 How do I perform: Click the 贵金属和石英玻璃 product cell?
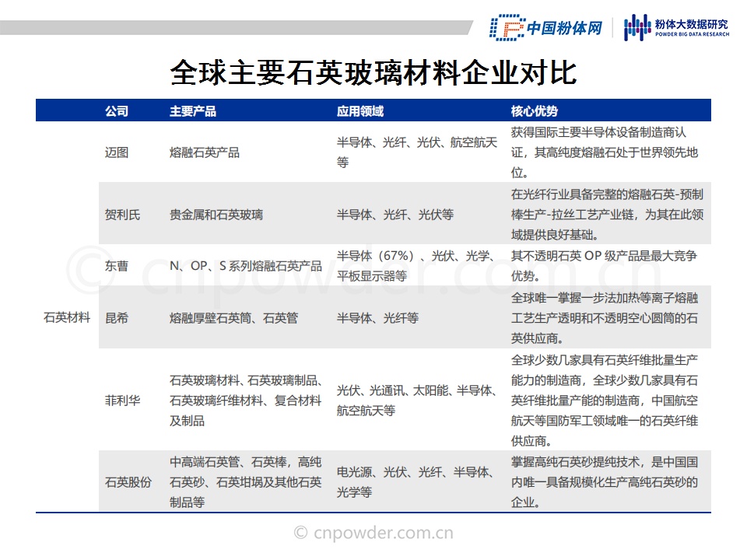[216, 215]
